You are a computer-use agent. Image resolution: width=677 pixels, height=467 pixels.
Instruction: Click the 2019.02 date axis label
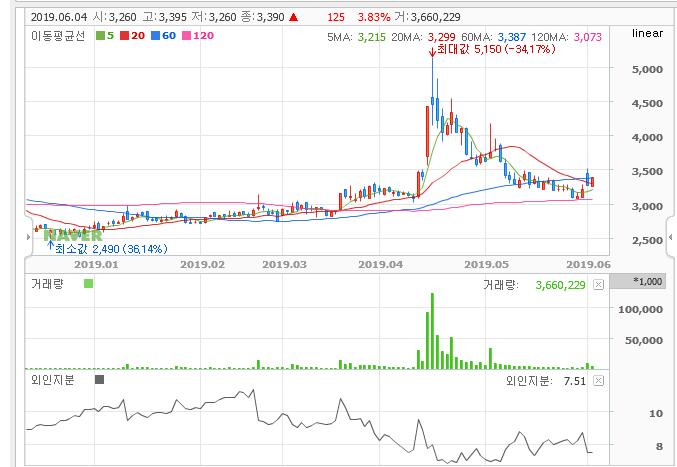[202, 265]
